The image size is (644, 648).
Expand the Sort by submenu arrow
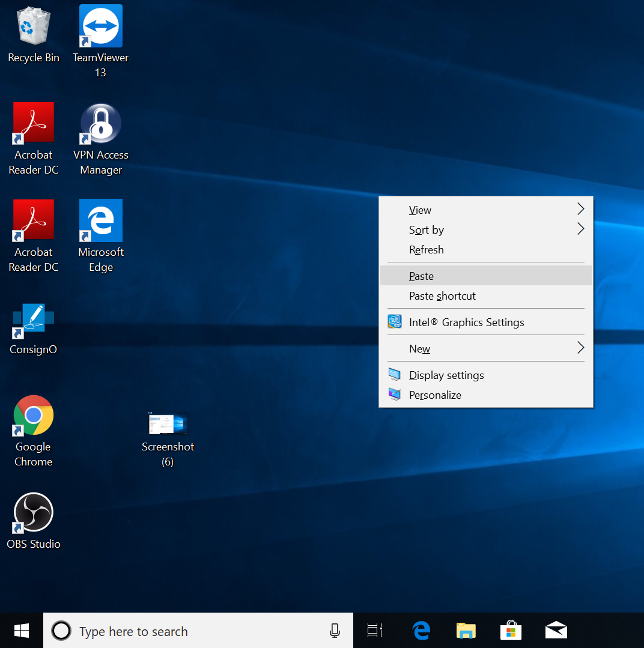pos(581,229)
